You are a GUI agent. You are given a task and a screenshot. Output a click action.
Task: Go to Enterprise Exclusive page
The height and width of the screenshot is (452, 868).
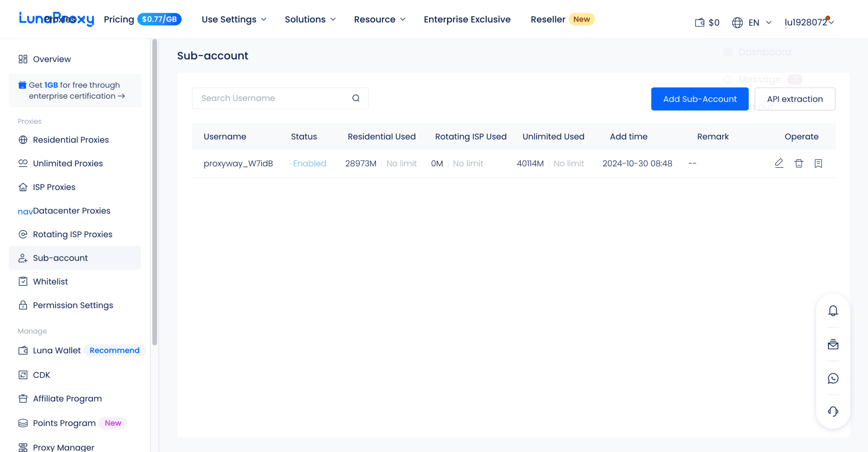[467, 19]
